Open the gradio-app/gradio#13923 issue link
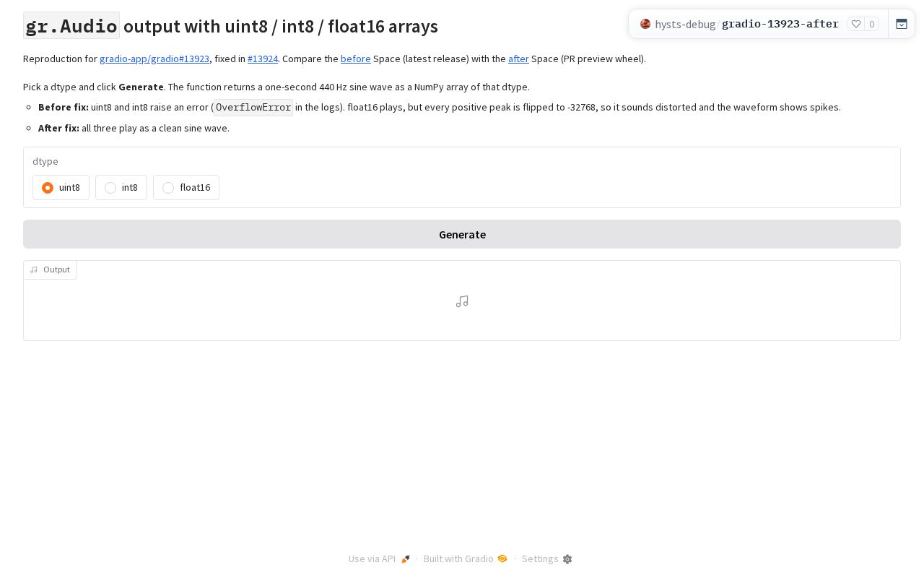 pos(154,59)
